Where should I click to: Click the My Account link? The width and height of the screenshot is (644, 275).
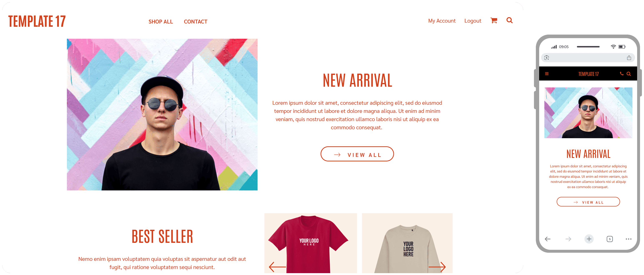pyautogui.click(x=442, y=21)
